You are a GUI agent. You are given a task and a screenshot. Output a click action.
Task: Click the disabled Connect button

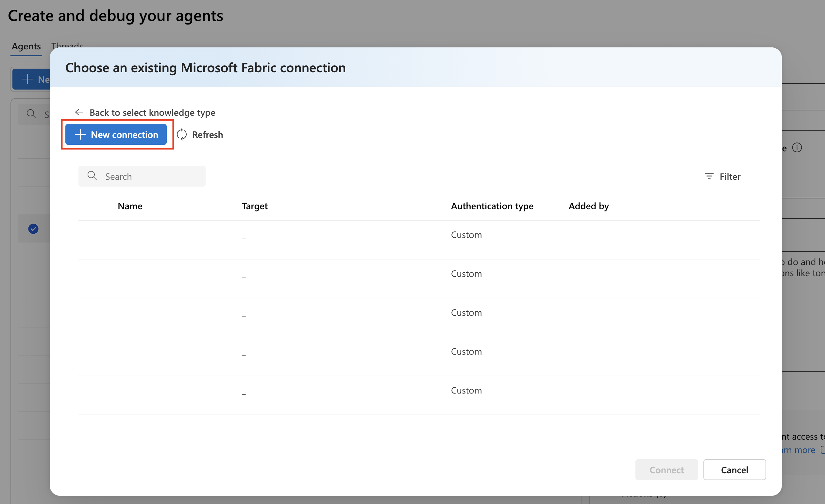tap(666, 469)
